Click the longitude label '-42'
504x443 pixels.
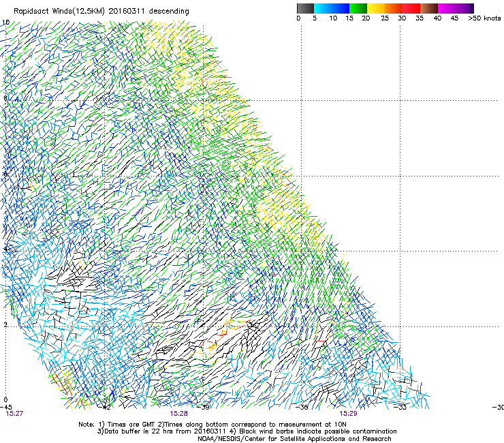click(104, 408)
